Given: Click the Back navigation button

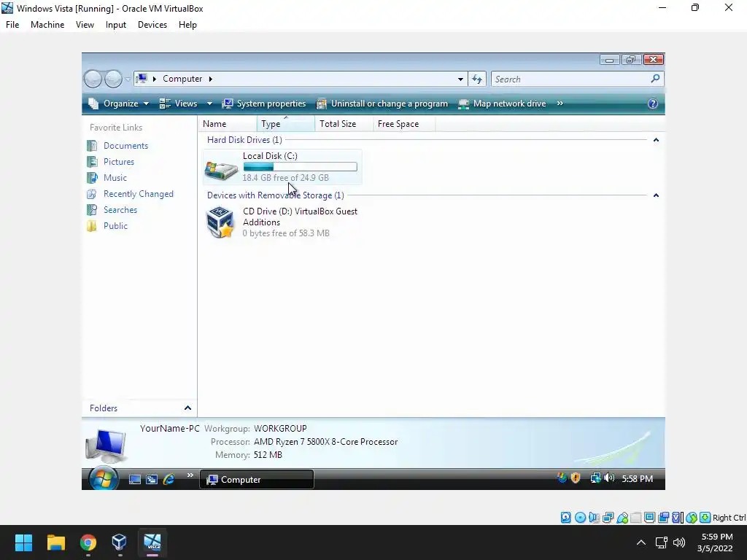Looking at the screenshot, I should pos(93,79).
